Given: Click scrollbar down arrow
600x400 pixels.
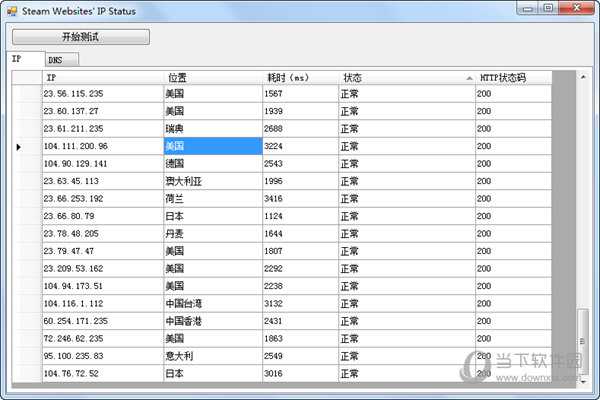Looking at the screenshot, I should click(x=583, y=381).
